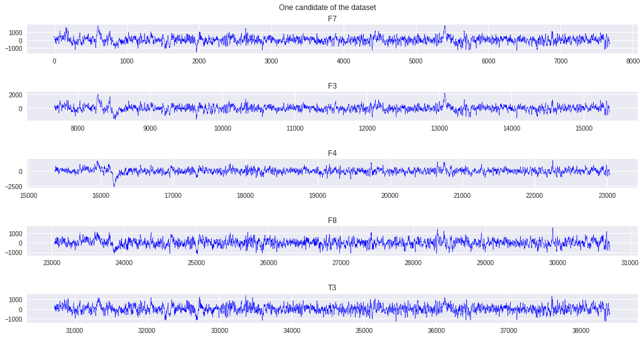Click the F7 channel signal plot
The width and height of the screenshot is (644, 338).
pos(332,39)
